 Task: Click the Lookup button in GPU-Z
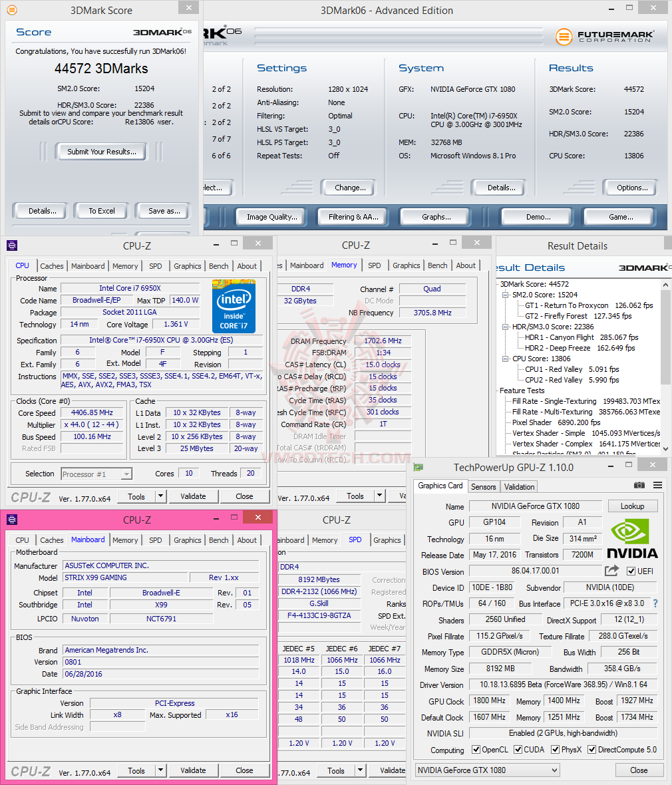633,506
